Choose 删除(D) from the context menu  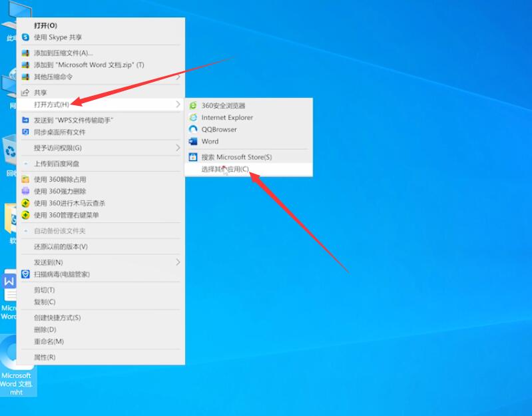point(101,329)
